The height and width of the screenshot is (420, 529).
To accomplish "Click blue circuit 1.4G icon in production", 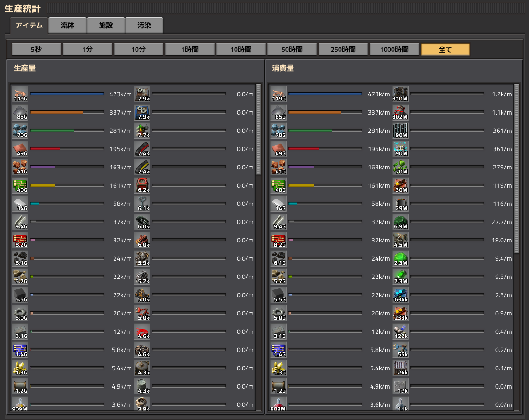I will [x=20, y=350].
